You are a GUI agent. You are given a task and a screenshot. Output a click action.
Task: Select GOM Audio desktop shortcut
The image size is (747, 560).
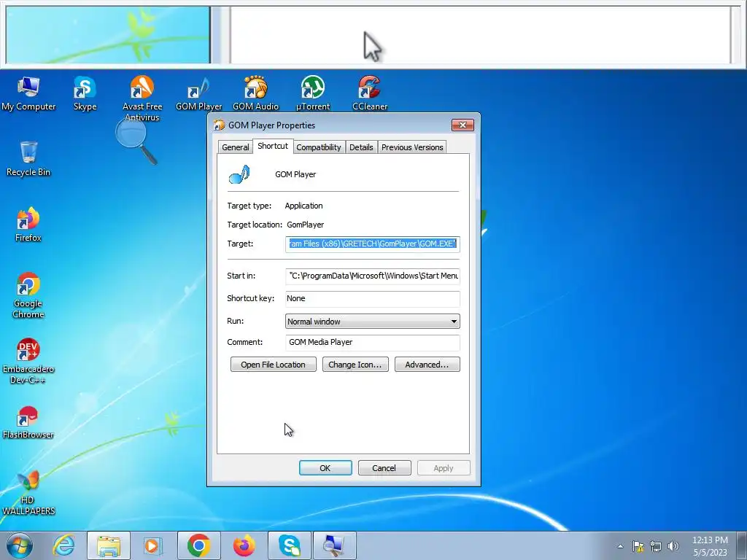(x=255, y=93)
